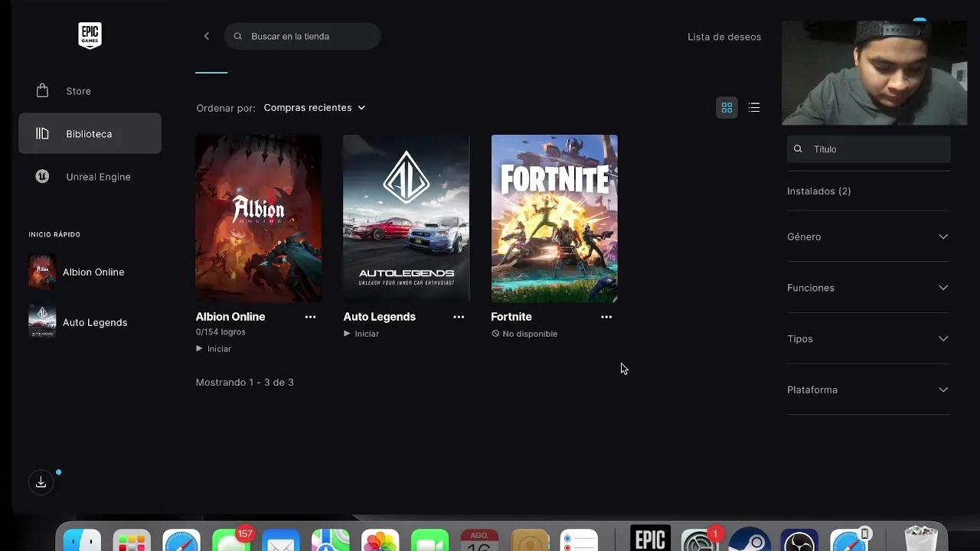Click the Epic Games logo
Screen dimensions: 980x551
coord(90,35)
